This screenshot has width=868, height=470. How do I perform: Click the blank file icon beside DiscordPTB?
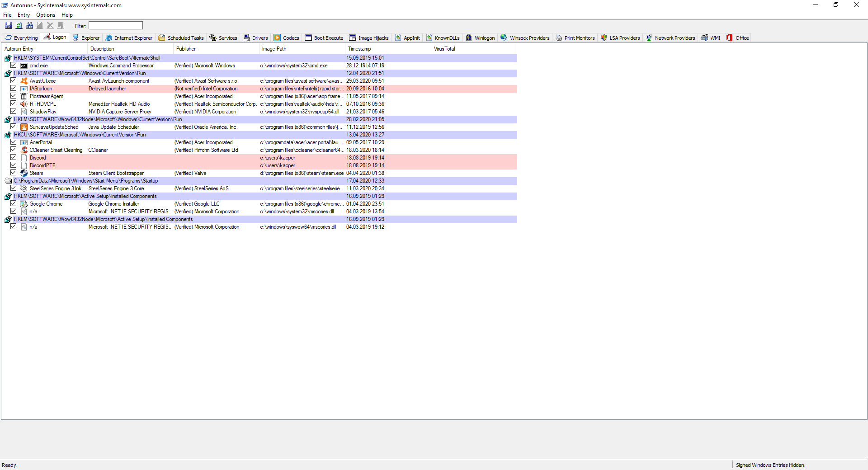tap(24, 165)
